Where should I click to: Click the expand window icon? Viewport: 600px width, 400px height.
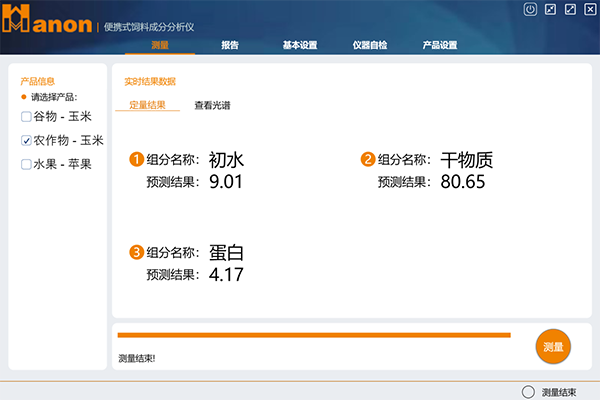[x=570, y=10]
